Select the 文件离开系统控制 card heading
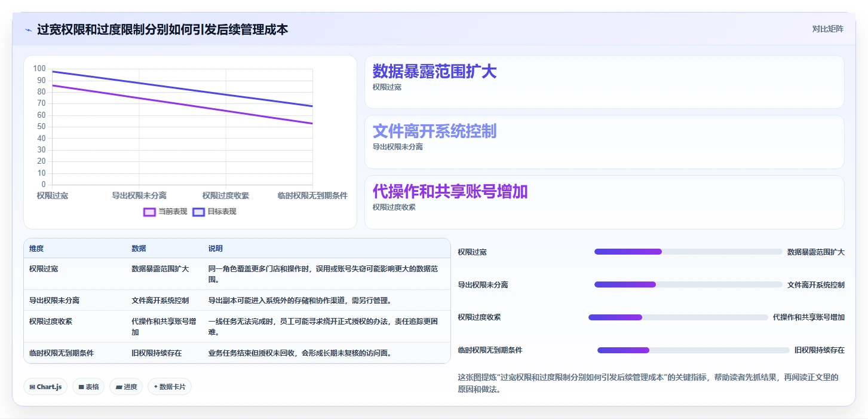Viewport: 868px width, 419px height. click(434, 131)
